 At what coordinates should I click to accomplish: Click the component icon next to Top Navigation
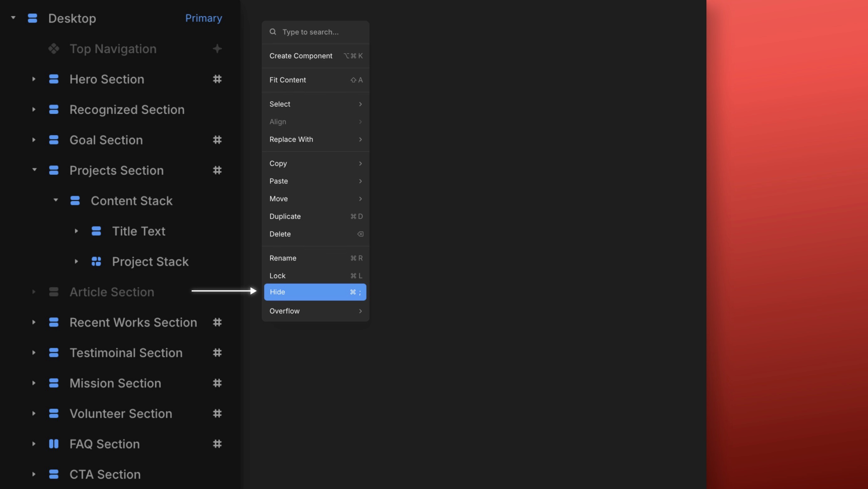(54, 49)
